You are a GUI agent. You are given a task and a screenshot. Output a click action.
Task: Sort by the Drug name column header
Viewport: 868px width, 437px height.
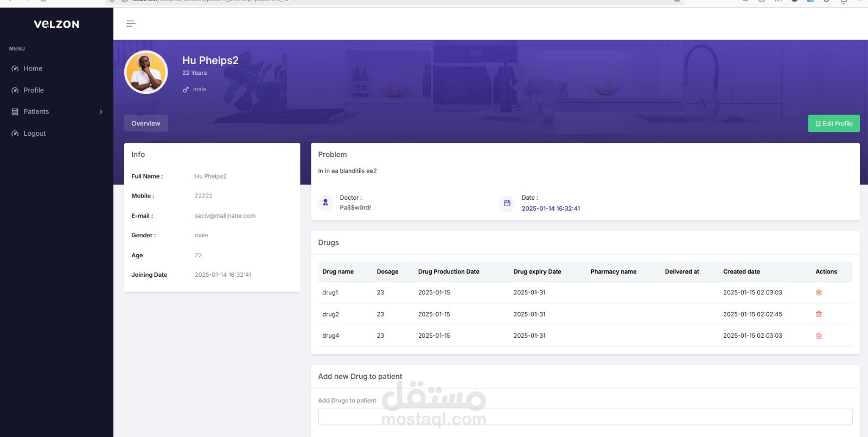(338, 271)
